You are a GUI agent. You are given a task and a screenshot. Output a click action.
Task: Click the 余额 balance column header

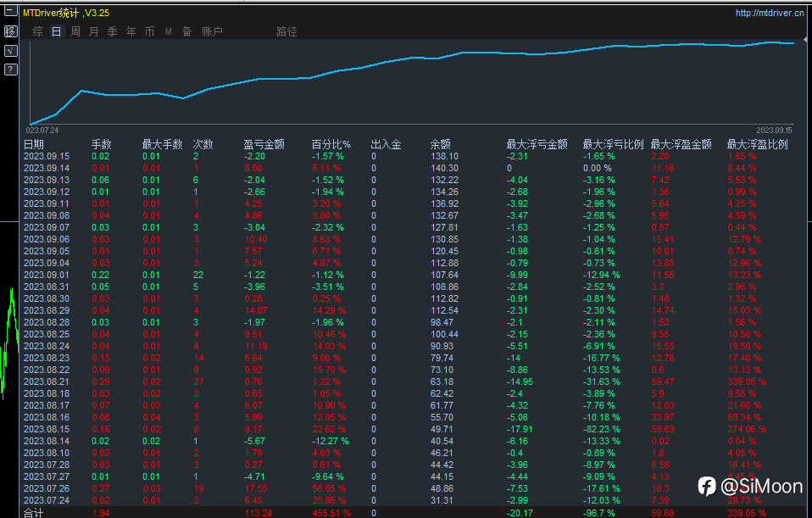point(440,144)
